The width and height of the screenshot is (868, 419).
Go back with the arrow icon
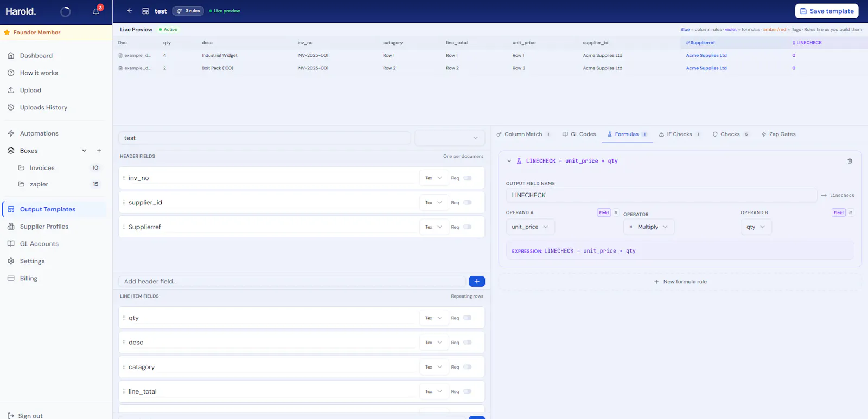pyautogui.click(x=130, y=11)
